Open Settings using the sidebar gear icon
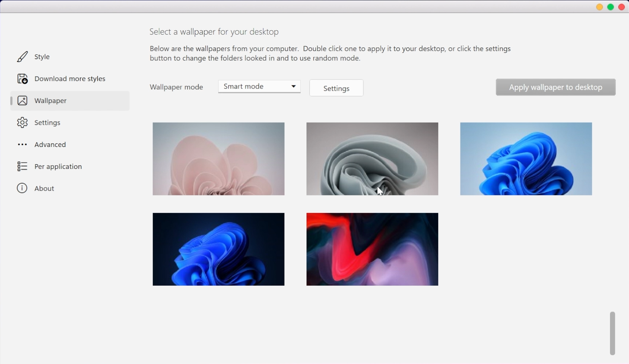This screenshot has height=364, width=629. coord(22,123)
